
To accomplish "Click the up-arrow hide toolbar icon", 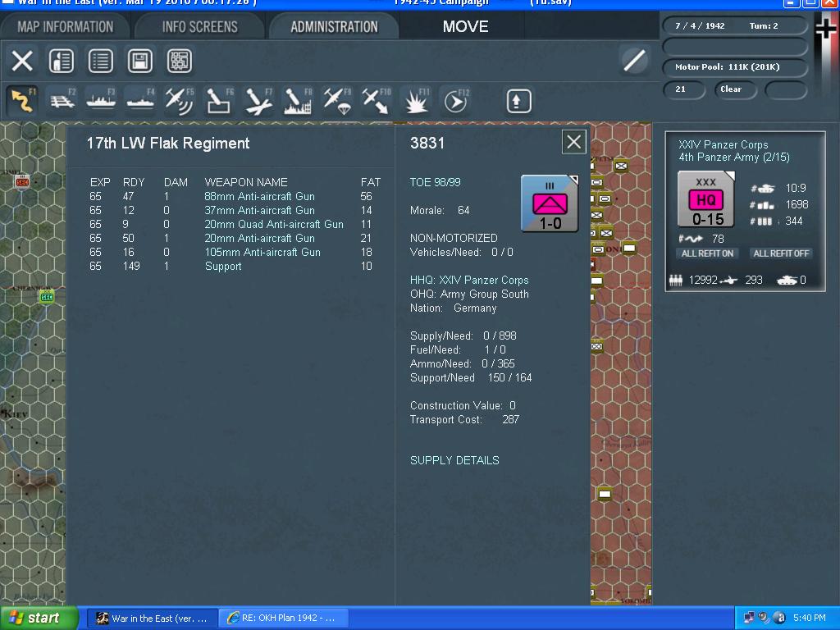I will click(x=518, y=101).
